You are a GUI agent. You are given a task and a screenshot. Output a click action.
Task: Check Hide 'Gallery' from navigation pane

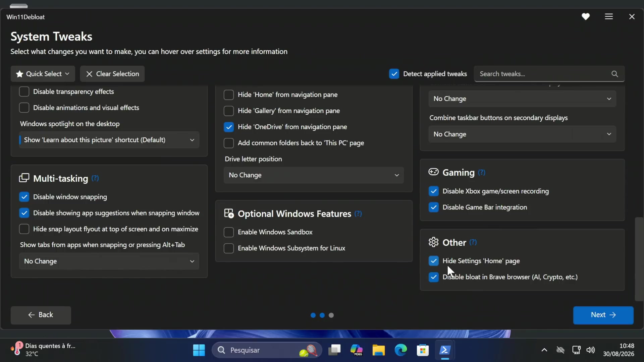[x=229, y=111]
